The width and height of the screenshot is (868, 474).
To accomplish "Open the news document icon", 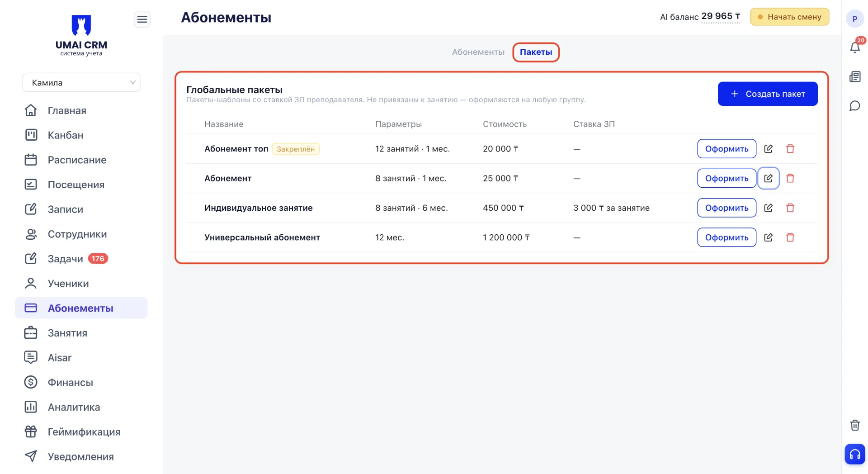I will (855, 76).
